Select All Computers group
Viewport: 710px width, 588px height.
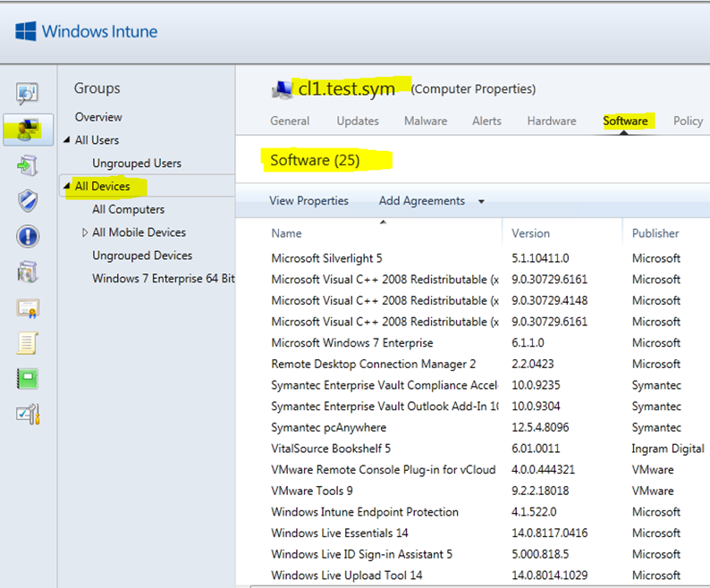click(x=128, y=209)
